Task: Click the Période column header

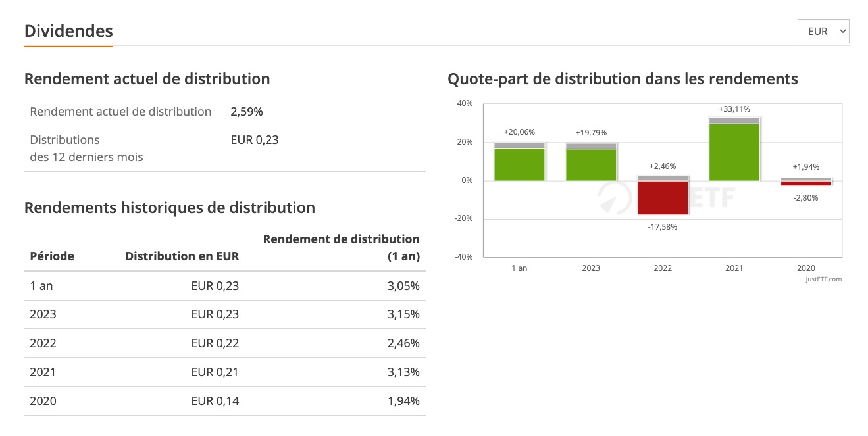Action: 52,256
